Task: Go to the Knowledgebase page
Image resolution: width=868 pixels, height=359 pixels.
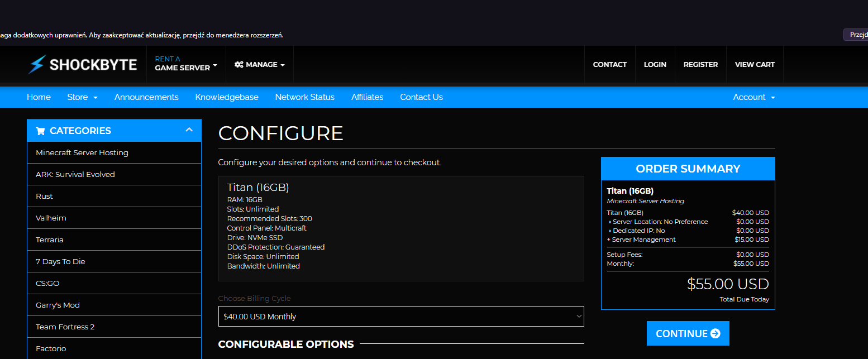Action: point(227,97)
